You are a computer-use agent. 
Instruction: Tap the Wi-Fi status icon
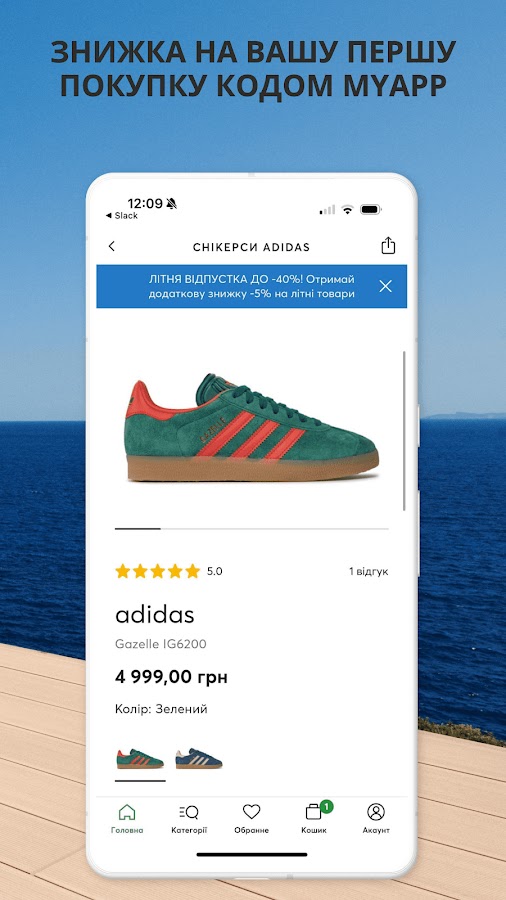click(347, 210)
